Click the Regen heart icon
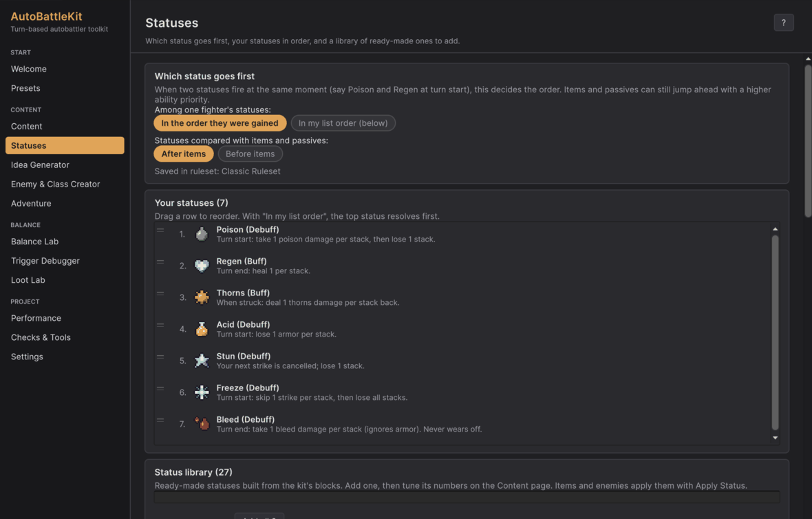The image size is (812, 519). tap(202, 266)
